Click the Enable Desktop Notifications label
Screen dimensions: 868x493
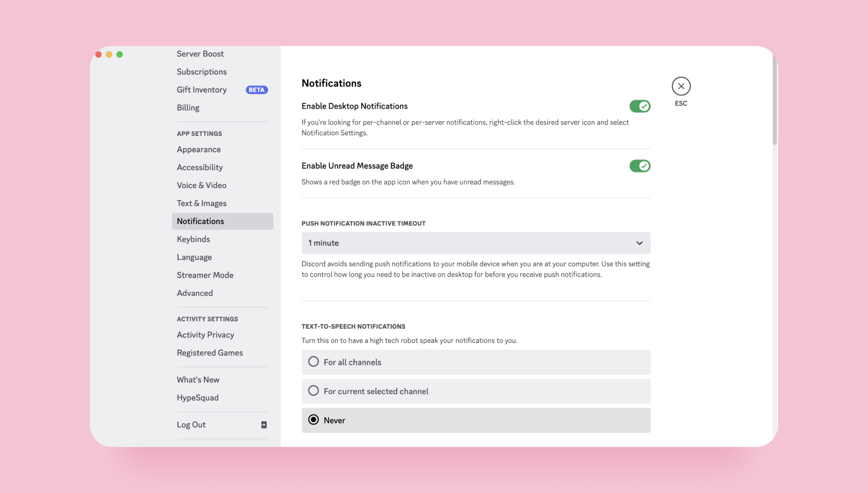355,106
